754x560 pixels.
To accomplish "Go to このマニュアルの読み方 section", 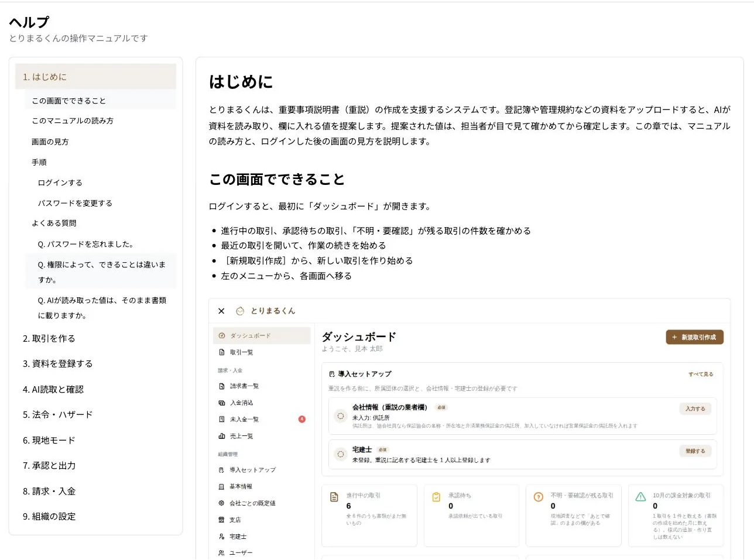I will [100, 121].
